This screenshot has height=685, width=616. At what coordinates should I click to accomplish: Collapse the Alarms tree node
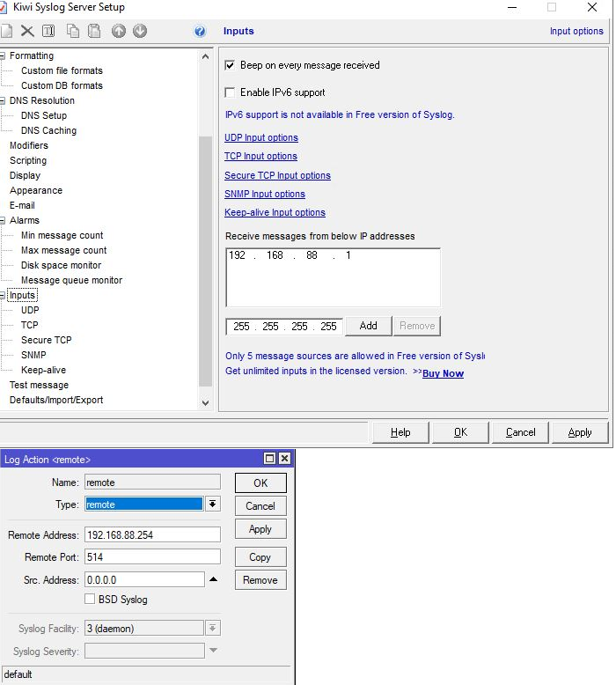[3, 220]
